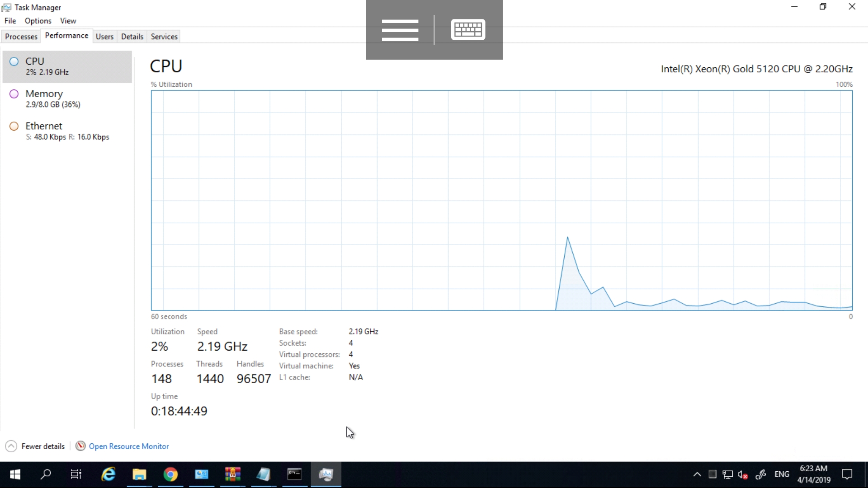Click the Resource Monitor gauge icon
Screen dimensions: 868x488
click(80, 446)
